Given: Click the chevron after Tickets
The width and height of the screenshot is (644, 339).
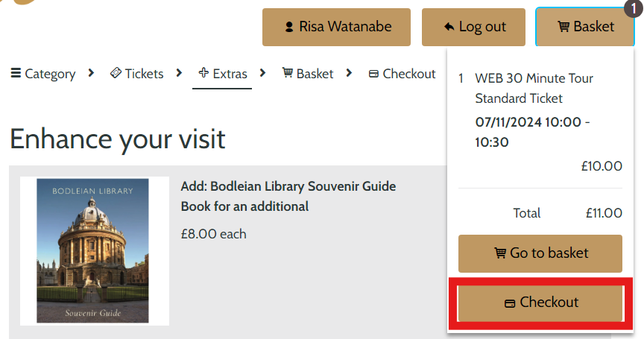Looking at the screenshot, I should 179,73.
